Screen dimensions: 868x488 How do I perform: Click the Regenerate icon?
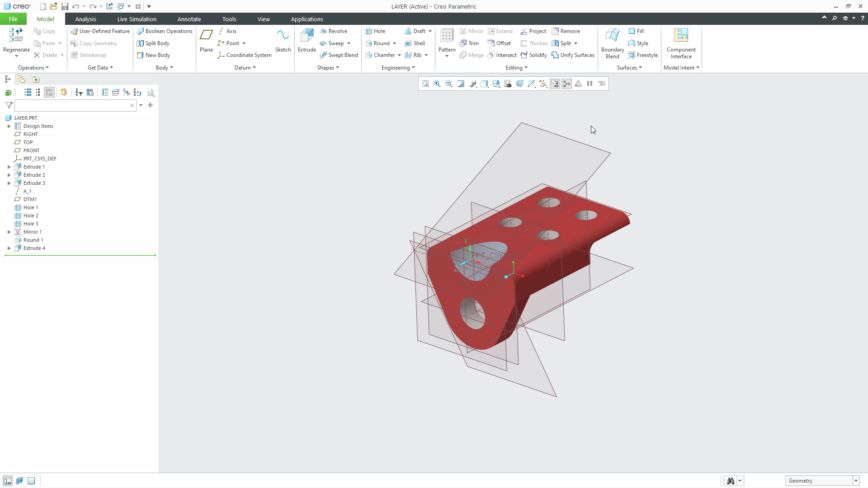[x=16, y=35]
